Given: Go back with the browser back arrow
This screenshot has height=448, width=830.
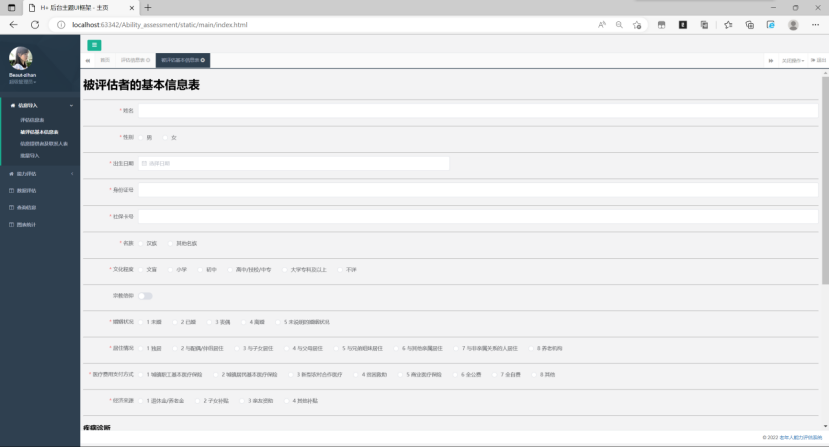Looking at the screenshot, I should click(x=14, y=25).
